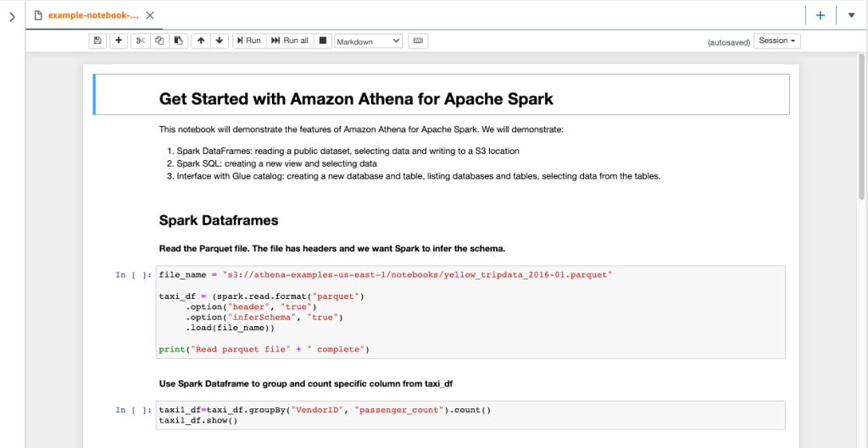
Task: Insert a new cell with plus icon
Action: coord(118,41)
